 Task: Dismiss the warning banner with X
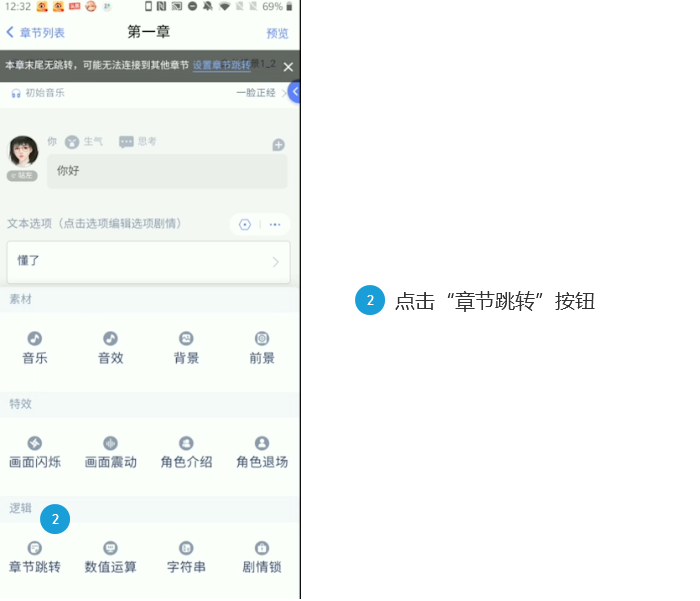pyautogui.click(x=288, y=67)
